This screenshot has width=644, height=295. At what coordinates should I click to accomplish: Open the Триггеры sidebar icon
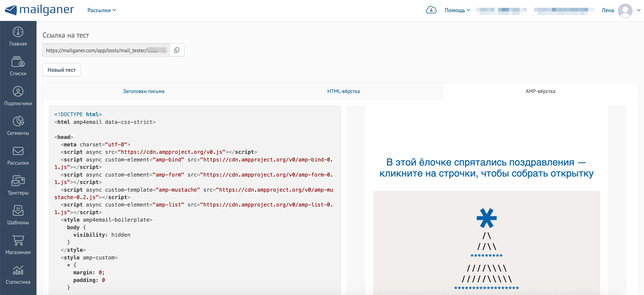coord(18,181)
